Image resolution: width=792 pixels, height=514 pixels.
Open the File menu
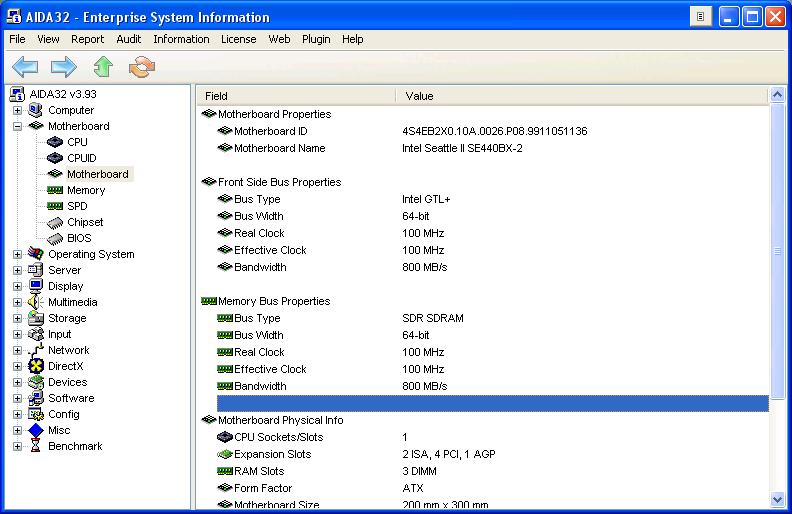click(17, 39)
